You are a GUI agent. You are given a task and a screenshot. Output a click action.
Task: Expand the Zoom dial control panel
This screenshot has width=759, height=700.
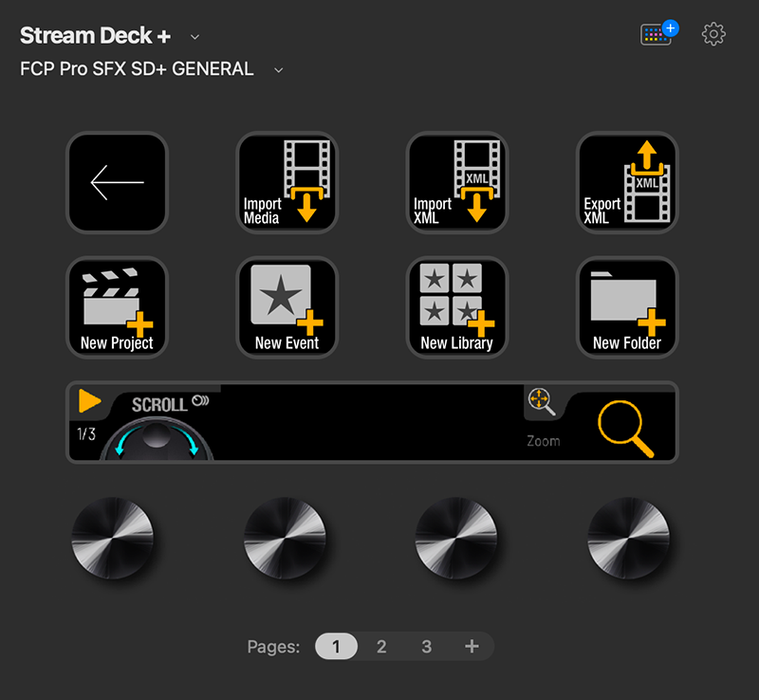pos(544,402)
